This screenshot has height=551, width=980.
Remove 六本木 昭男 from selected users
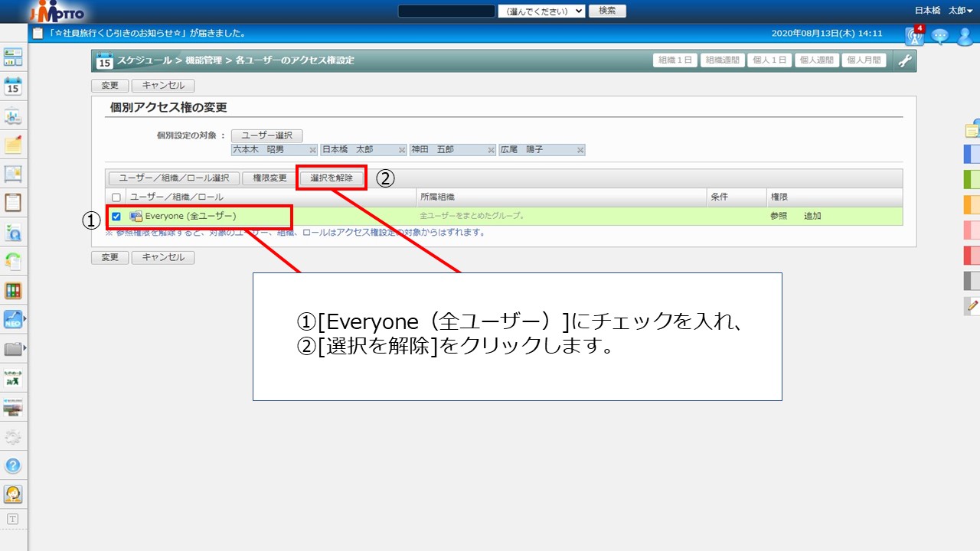(312, 150)
